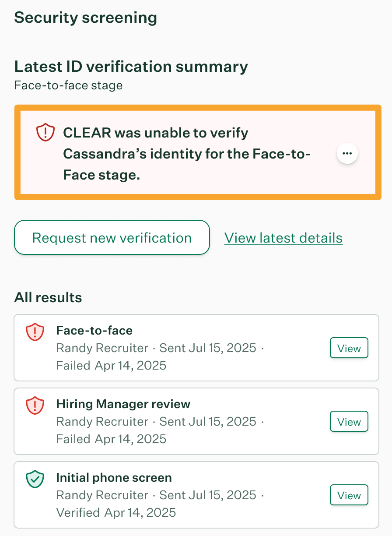Click the CLEAR unable to verify message
Image resolution: width=392 pixels, height=536 pixels.
[187, 154]
